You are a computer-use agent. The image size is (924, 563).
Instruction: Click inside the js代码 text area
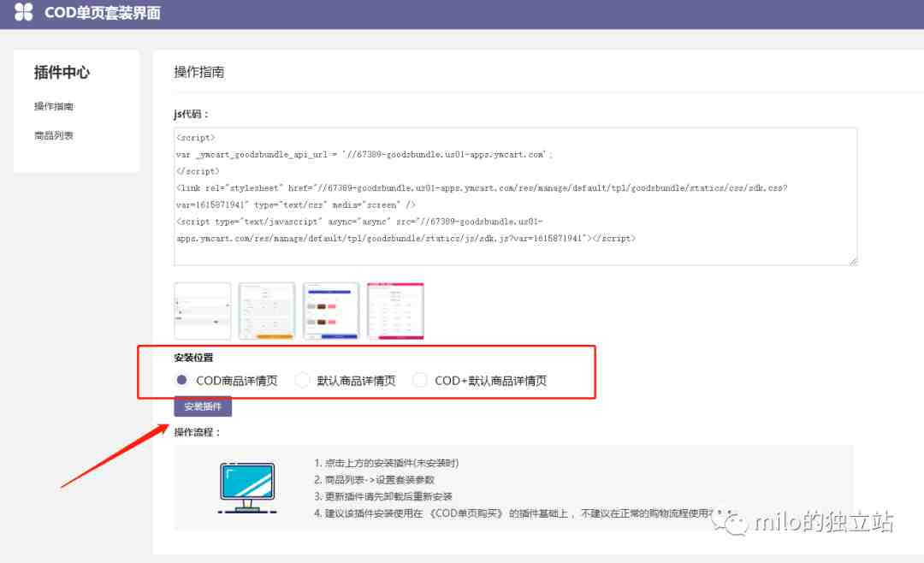pos(516,196)
